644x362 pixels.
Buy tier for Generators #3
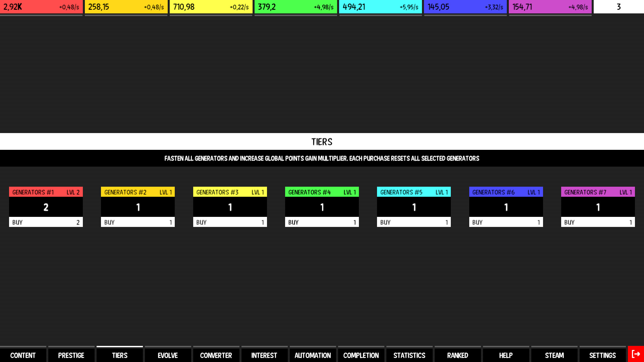[x=230, y=222]
